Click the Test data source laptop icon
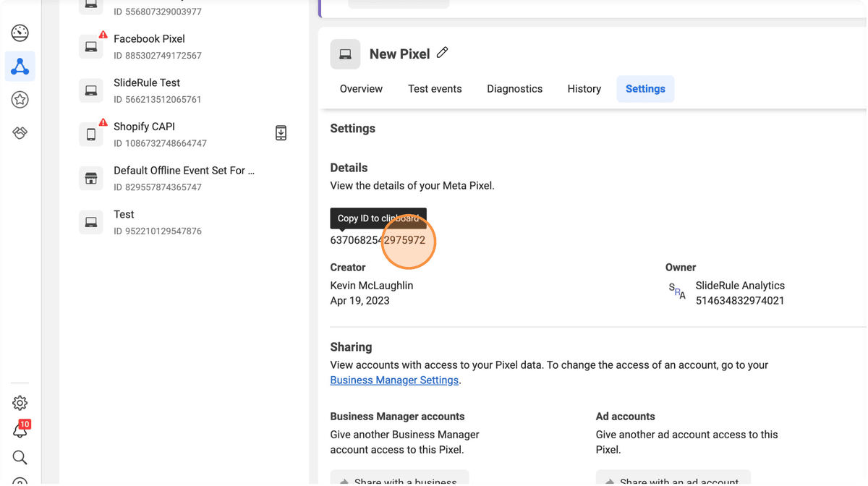This screenshot has height=486, width=868. [91, 223]
